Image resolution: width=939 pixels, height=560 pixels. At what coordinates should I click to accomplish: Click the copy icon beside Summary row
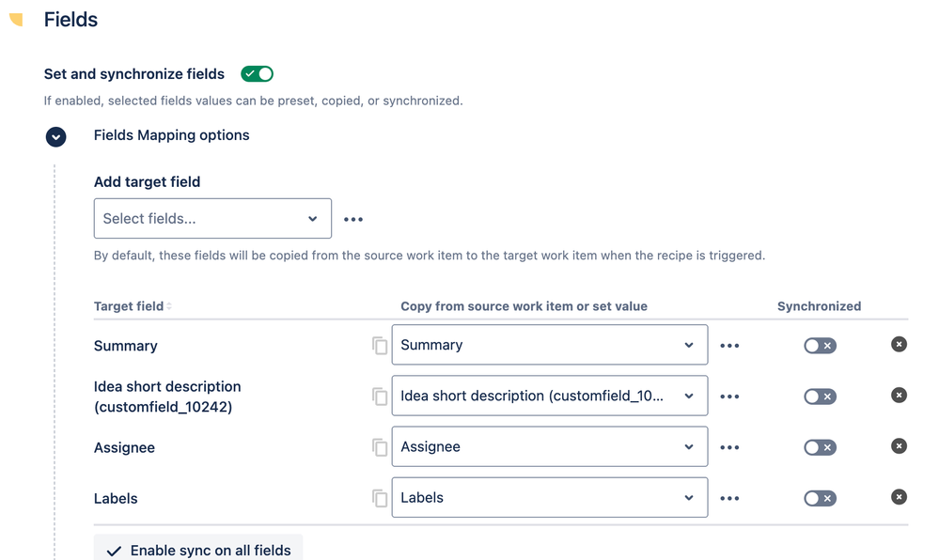(x=380, y=346)
